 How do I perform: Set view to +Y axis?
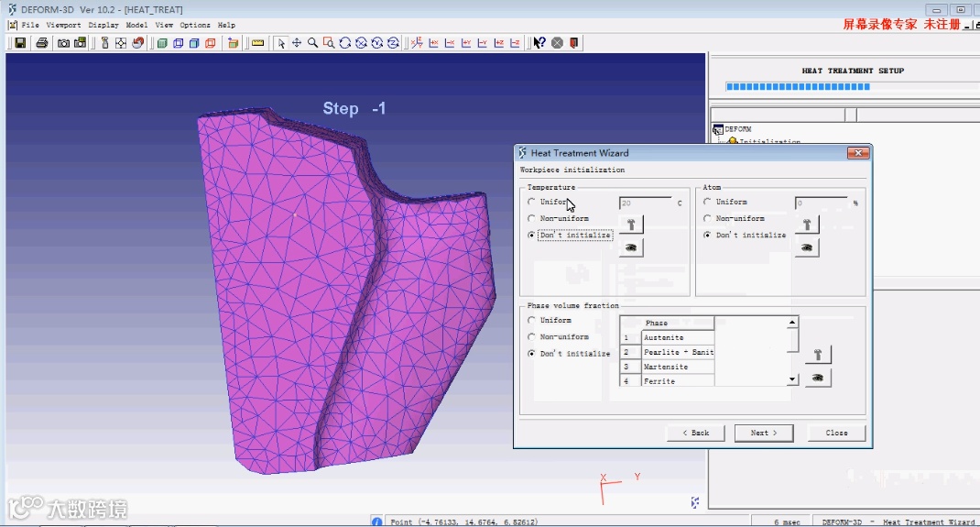click(466, 42)
